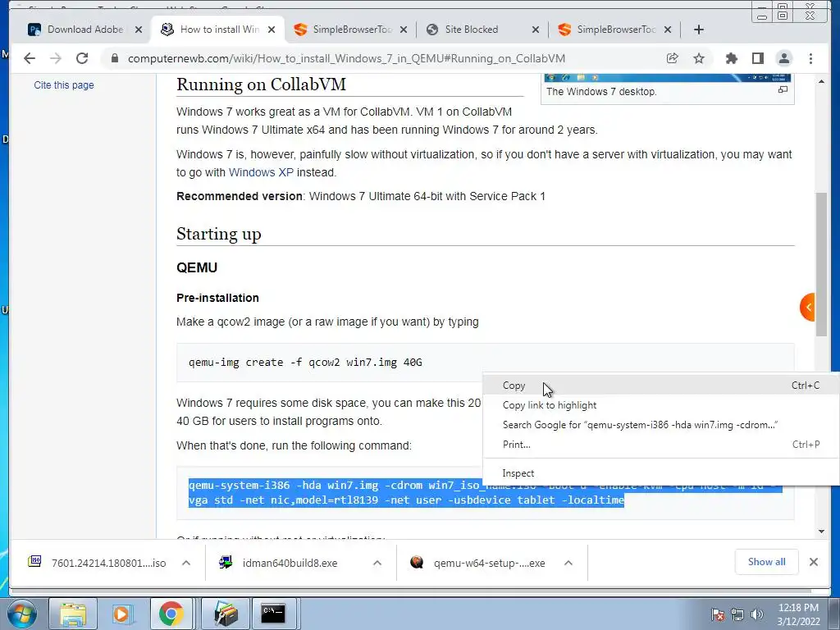The height and width of the screenshot is (630, 840).
Task: Open a new tab
Action: pos(699,30)
